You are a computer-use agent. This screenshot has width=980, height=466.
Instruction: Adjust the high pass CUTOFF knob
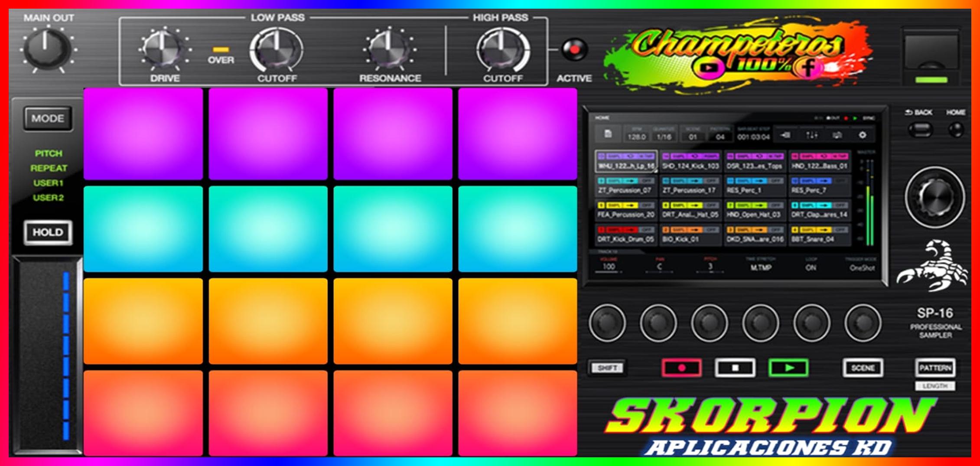tap(503, 49)
